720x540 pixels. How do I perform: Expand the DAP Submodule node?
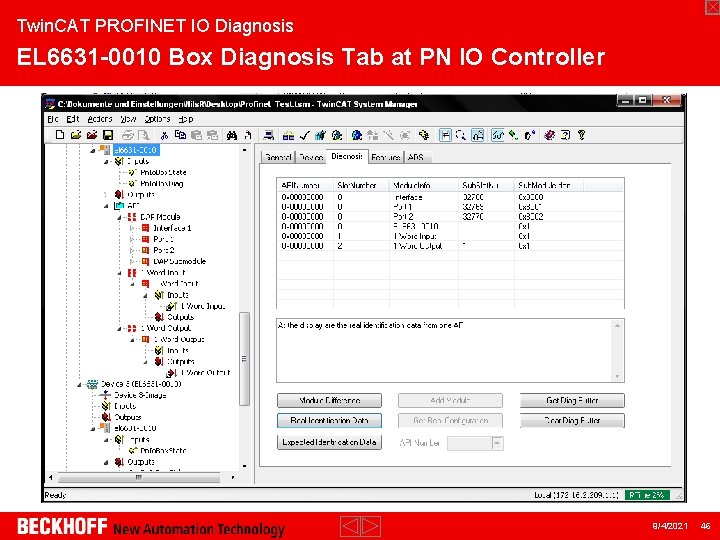click(x=132, y=261)
